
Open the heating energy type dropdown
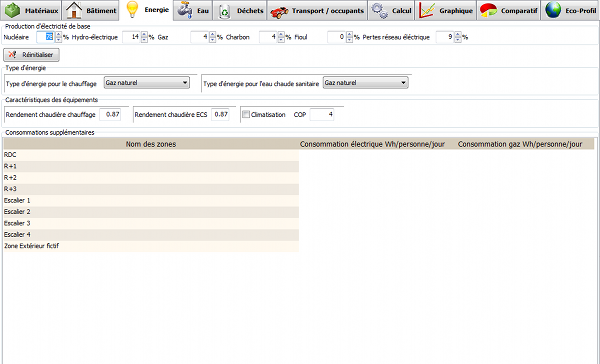(147, 83)
